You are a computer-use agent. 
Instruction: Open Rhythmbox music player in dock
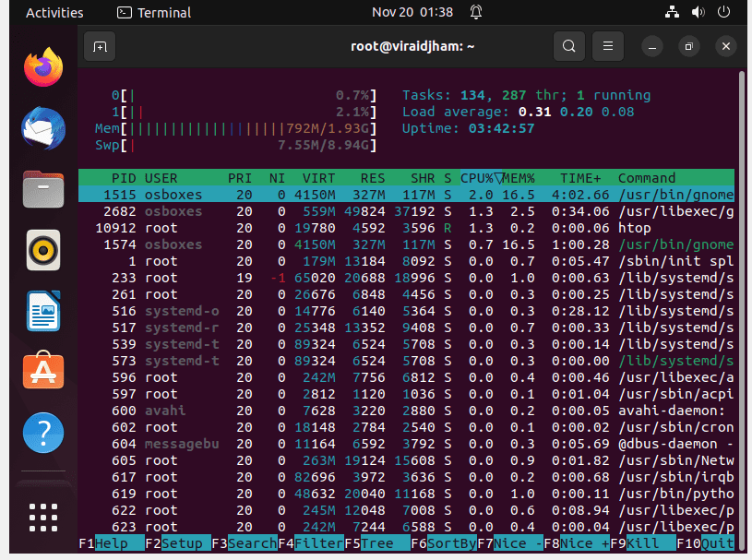[x=43, y=250]
